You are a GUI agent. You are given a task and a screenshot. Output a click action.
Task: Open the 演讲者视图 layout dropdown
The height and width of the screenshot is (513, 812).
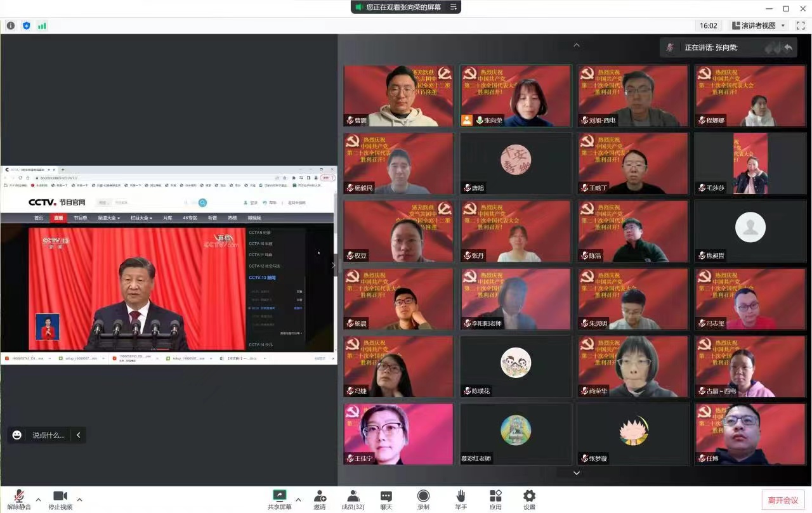(758, 26)
